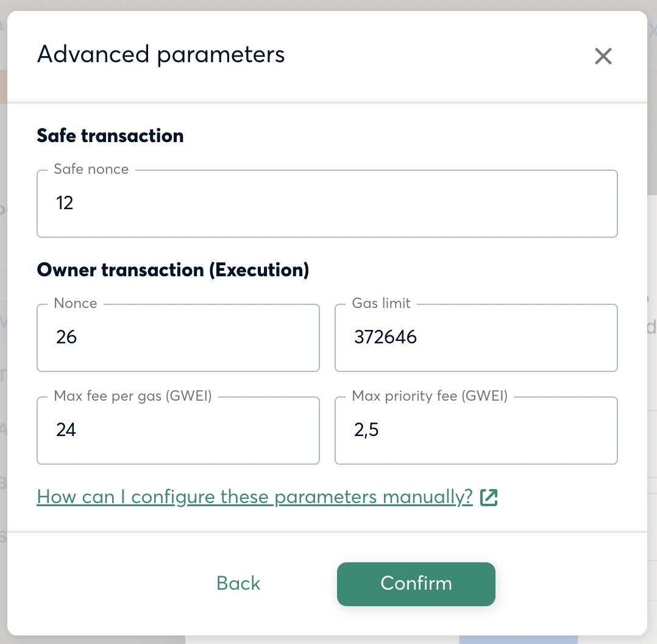Confirm the advanced parameters
This screenshot has height=644, width=657.
coord(416,584)
